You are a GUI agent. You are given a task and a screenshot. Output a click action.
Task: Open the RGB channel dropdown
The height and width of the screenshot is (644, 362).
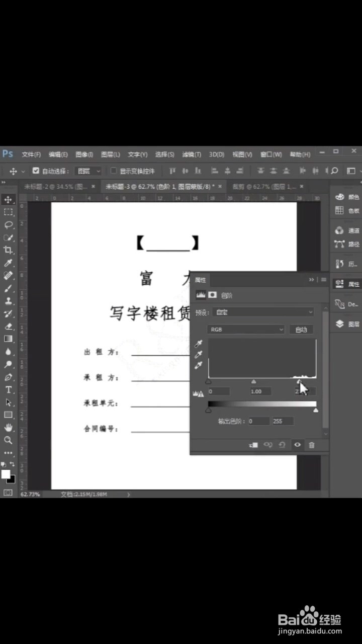(246, 330)
